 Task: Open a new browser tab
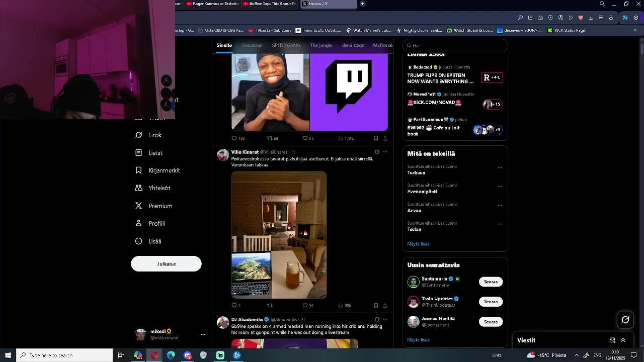pos(363,4)
